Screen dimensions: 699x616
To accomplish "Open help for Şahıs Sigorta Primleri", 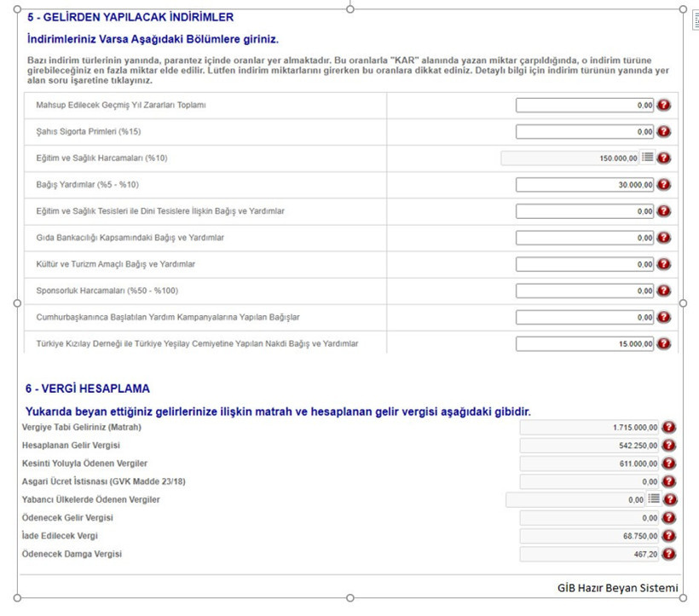I will click(664, 131).
